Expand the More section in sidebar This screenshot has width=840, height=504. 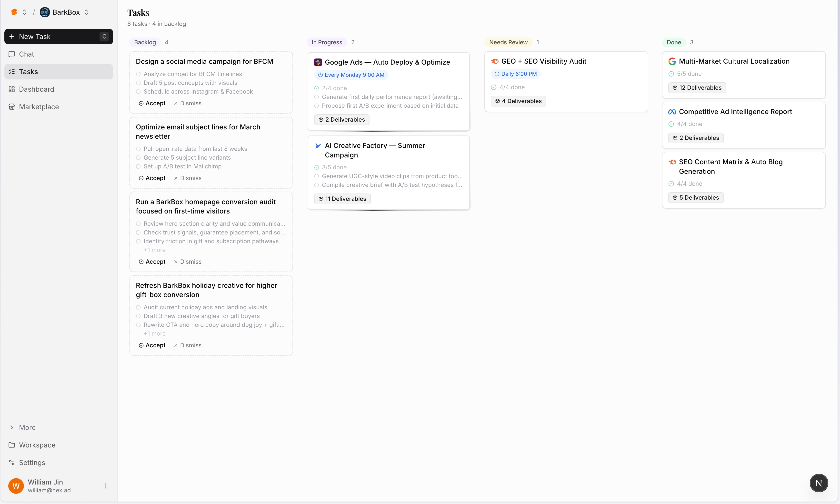tap(27, 427)
